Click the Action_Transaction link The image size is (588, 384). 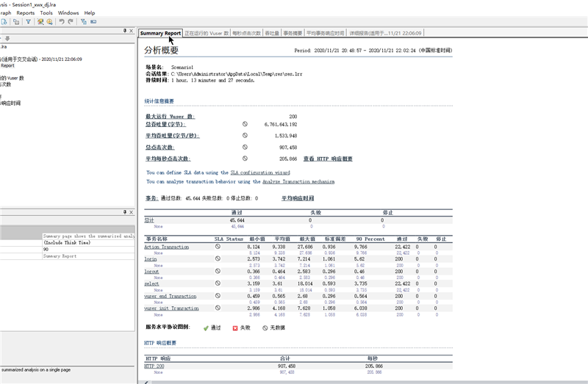(x=166, y=247)
